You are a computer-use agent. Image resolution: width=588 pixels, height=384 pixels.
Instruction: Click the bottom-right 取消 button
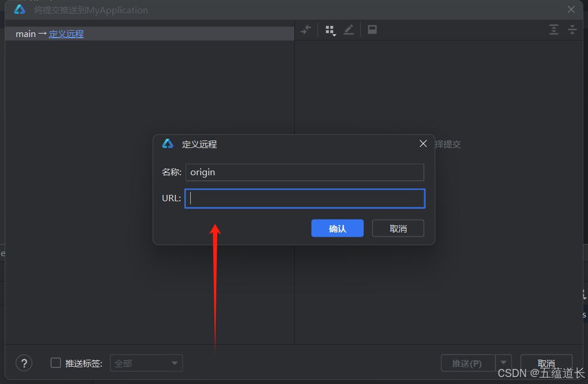[x=546, y=363]
